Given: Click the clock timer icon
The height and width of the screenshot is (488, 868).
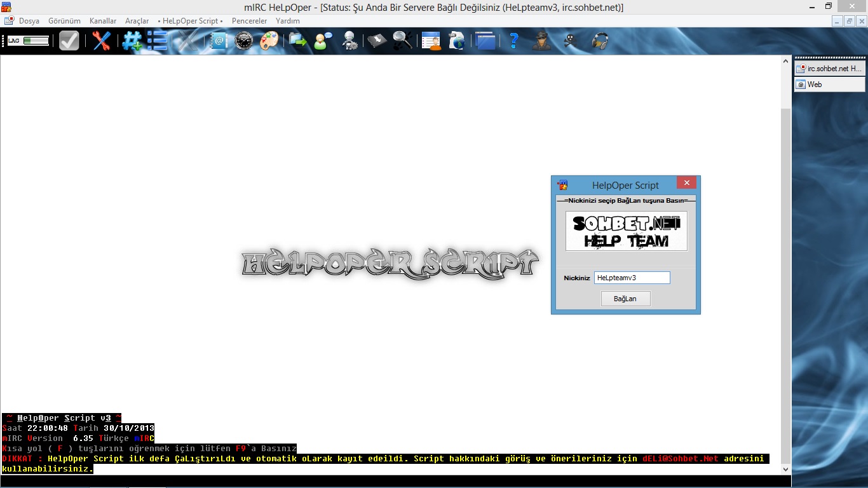Looking at the screenshot, I should [243, 41].
